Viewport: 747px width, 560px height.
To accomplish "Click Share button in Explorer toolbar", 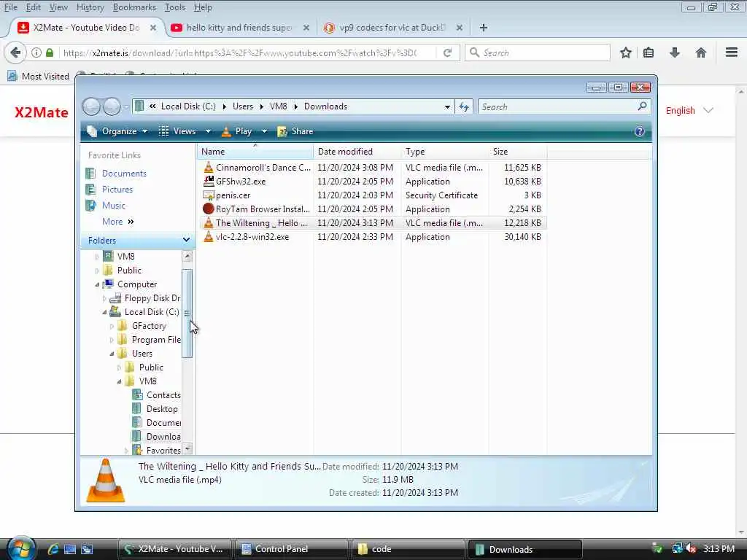I will [295, 131].
